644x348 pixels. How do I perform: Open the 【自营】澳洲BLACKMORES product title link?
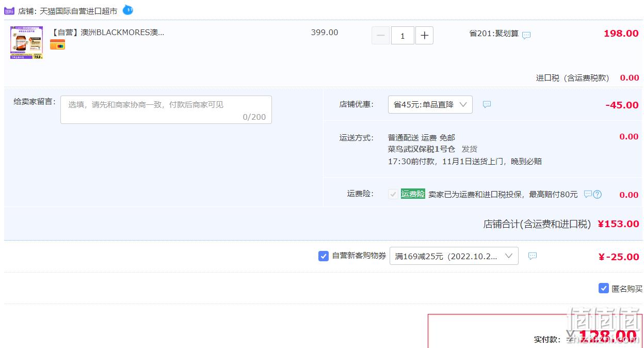107,33
